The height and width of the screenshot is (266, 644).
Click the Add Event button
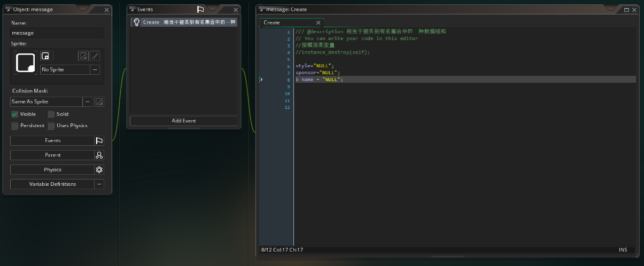[184, 121]
